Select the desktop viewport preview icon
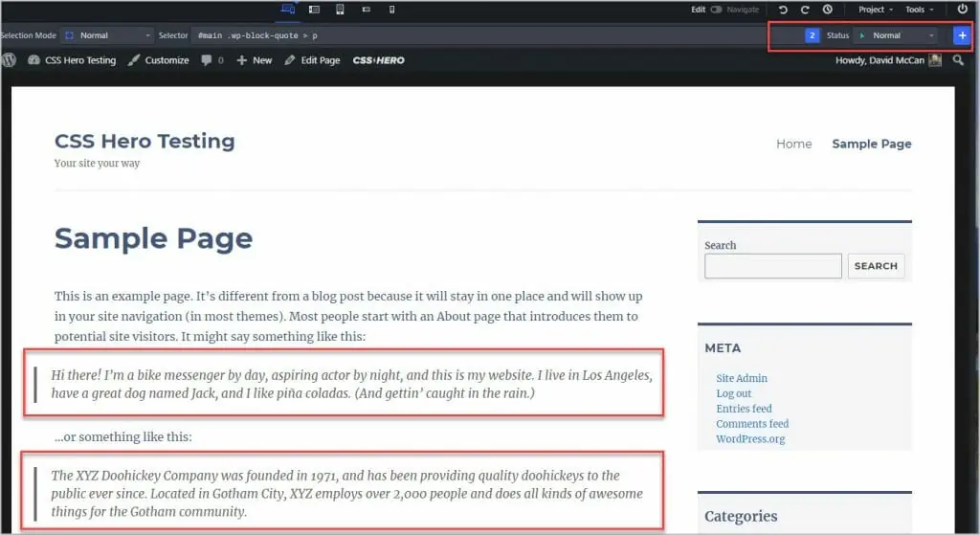980x535 pixels. click(x=288, y=10)
